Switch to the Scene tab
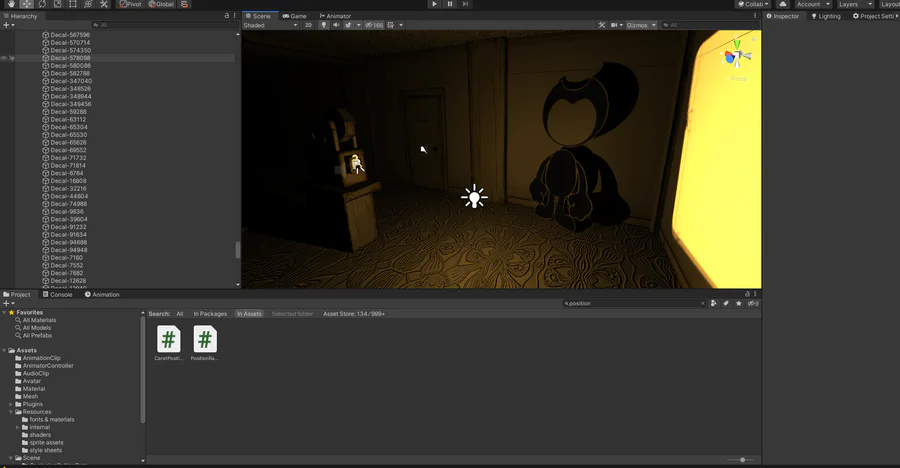Screen dimensions: 900x468 tap(258, 16)
